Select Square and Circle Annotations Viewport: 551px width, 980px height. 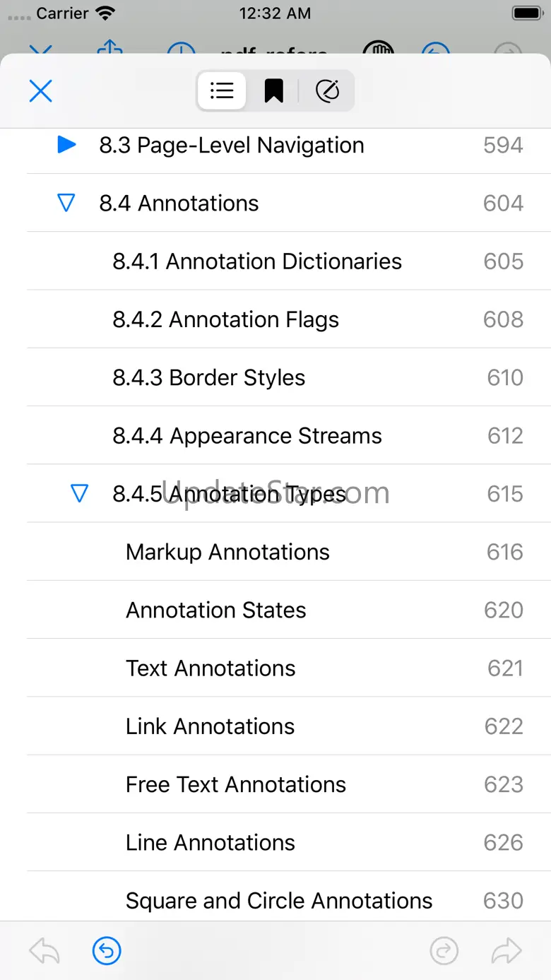point(279,900)
